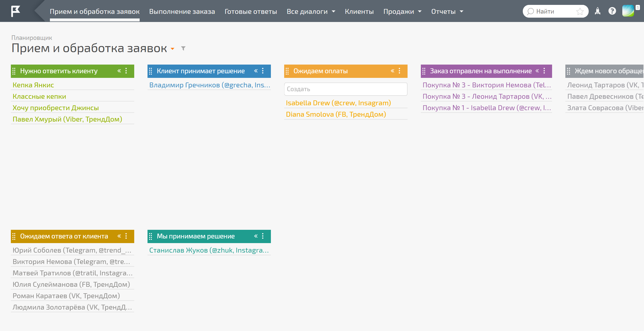Open the filter funnel icon next to title
644x331 pixels.
click(183, 49)
